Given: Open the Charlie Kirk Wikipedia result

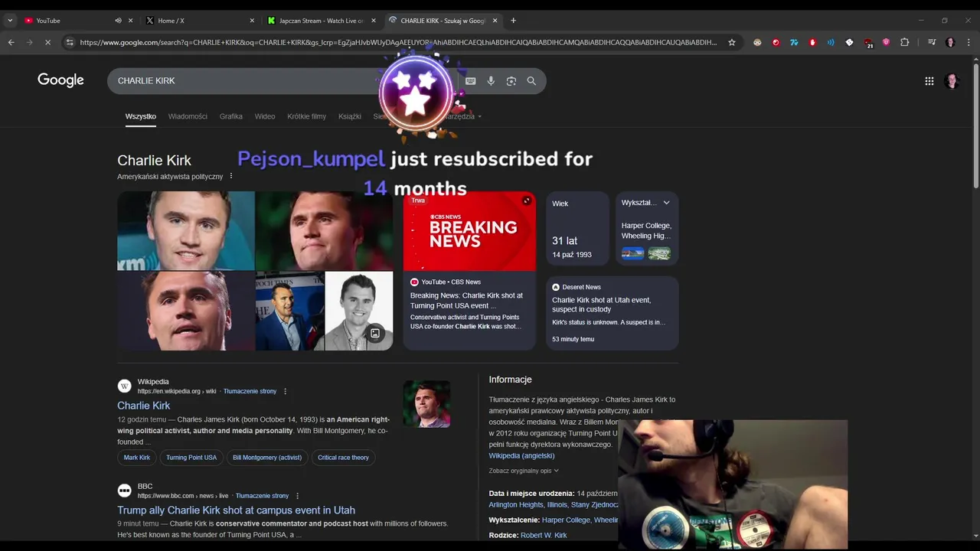Looking at the screenshot, I should click(144, 406).
